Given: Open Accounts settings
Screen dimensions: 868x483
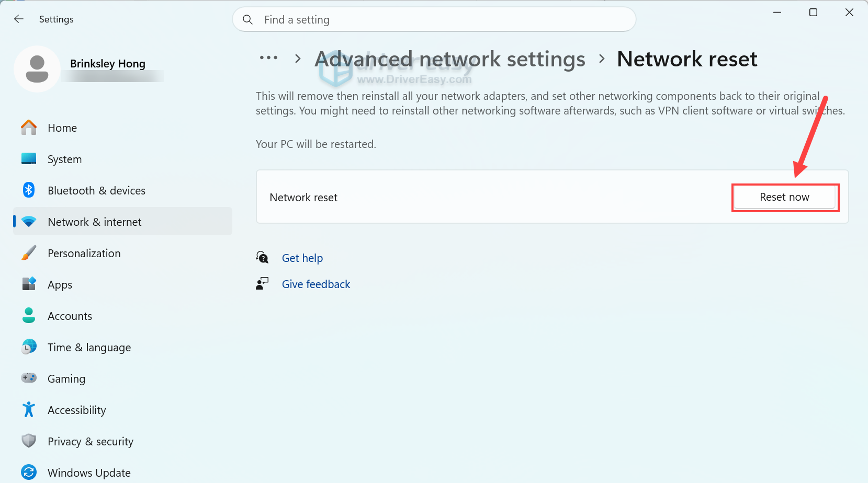Looking at the screenshot, I should 122,316.
